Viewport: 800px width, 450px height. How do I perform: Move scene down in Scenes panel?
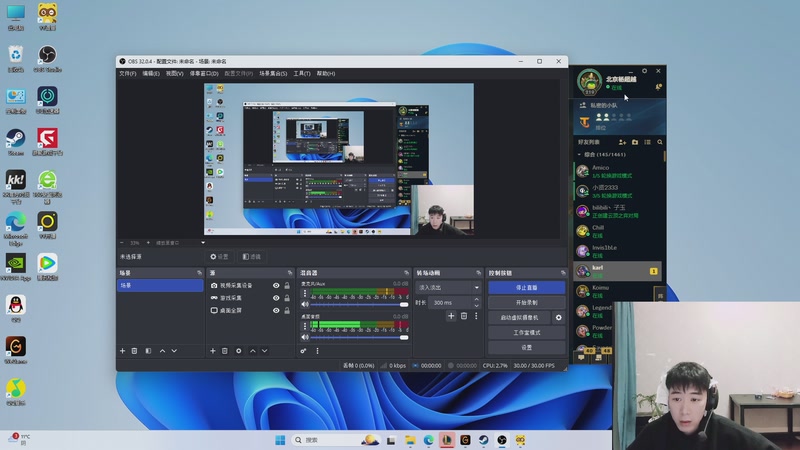point(174,351)
